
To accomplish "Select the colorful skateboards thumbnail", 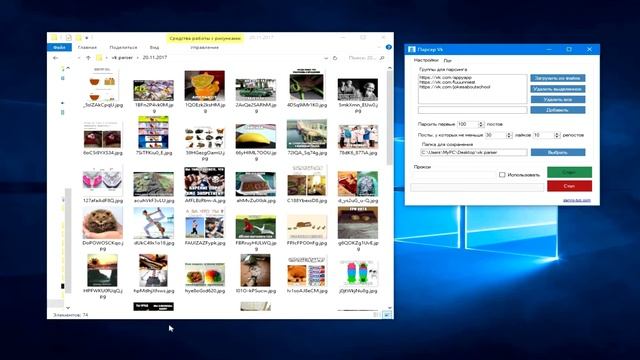I will click(358, 273).
